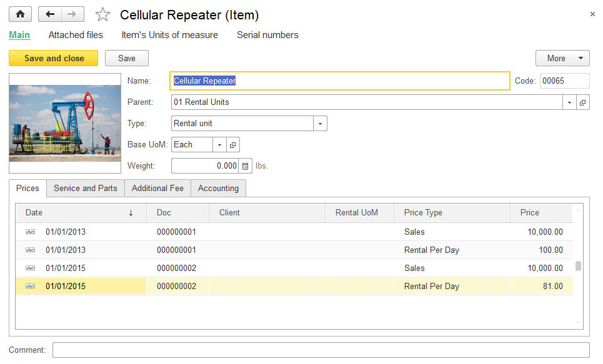Switch to the Service and Parts tab
This screenshot has height=364, width=603.
click(x=85, y=188)
